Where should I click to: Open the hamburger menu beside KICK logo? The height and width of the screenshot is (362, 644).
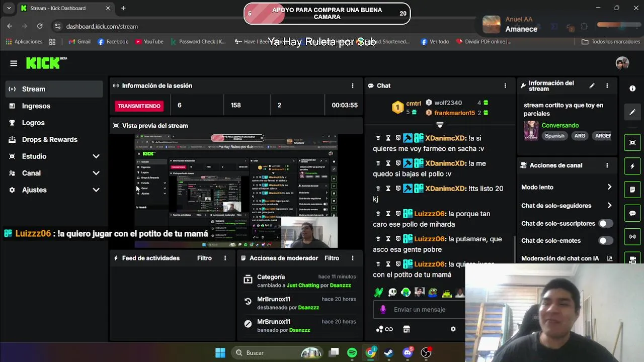point(14,63)
